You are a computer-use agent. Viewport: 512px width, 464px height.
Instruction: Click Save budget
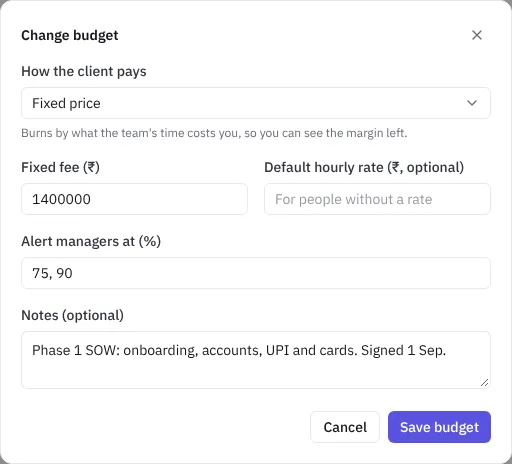[439, 427]
